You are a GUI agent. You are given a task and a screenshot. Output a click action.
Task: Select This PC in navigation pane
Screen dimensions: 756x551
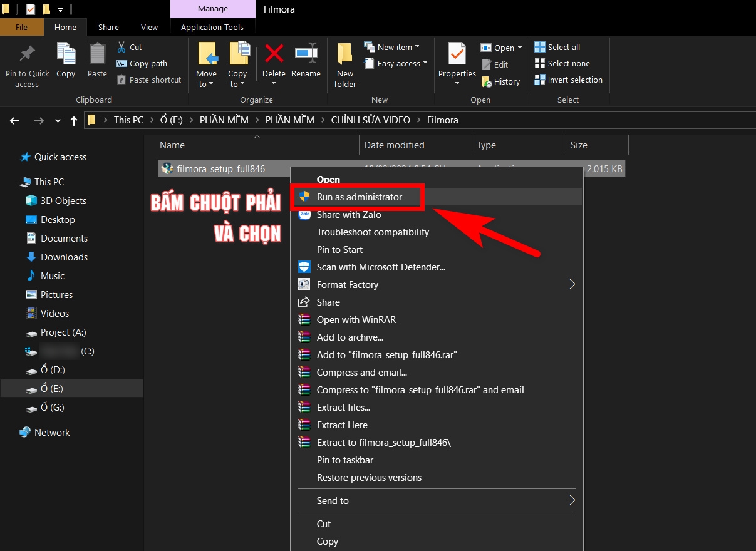49,182
